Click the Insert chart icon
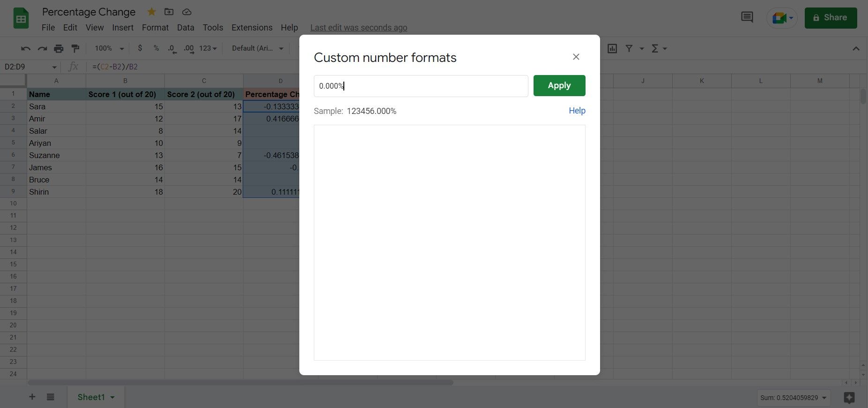This screenshot has width=868, height=408. tap(612, 48)
